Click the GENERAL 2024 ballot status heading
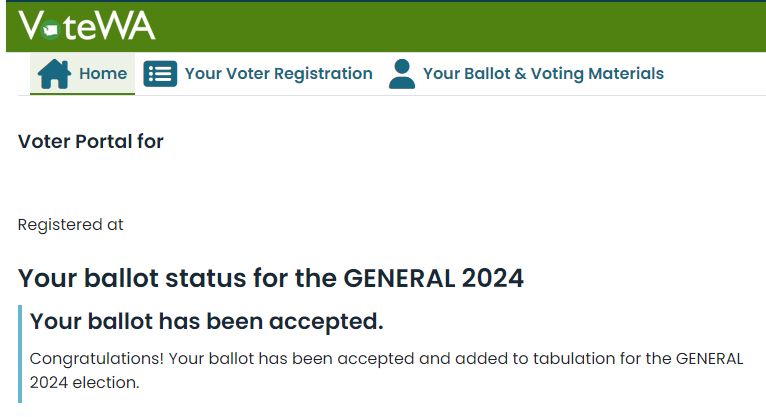Image resolution: width=766 pixels, height=417 pixels. [271, 278]
